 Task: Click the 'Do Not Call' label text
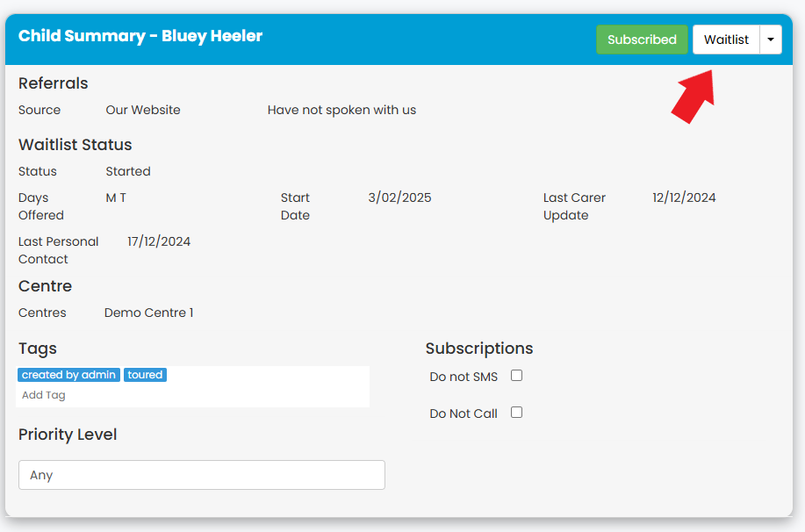(464, 413)
